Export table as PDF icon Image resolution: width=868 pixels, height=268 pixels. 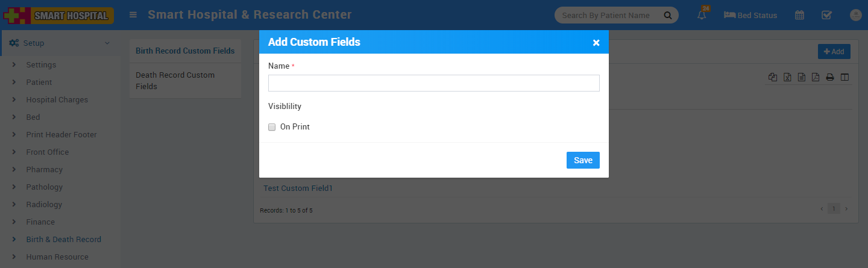(816, 77)
